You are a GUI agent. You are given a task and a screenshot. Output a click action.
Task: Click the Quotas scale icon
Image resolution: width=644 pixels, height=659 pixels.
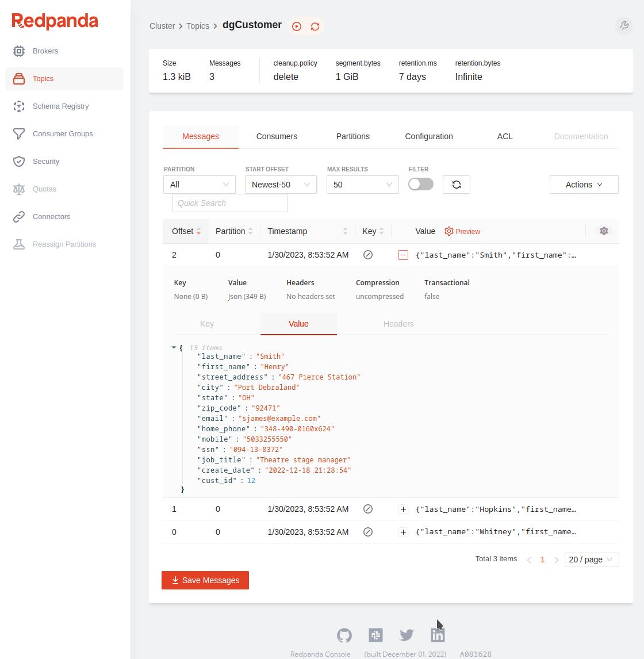tap(19, 189)
